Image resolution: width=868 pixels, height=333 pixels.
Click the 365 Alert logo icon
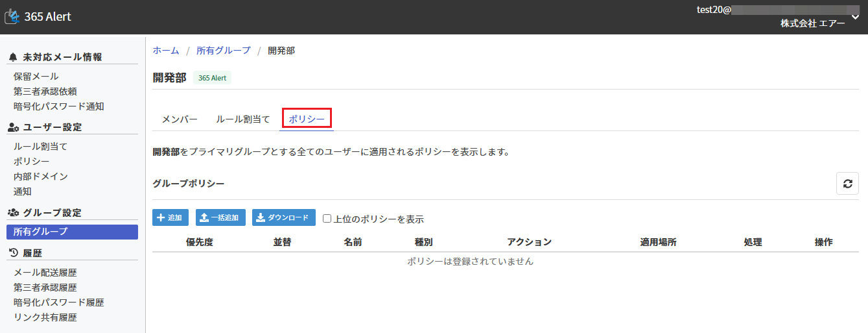click(x=12, y=17)
